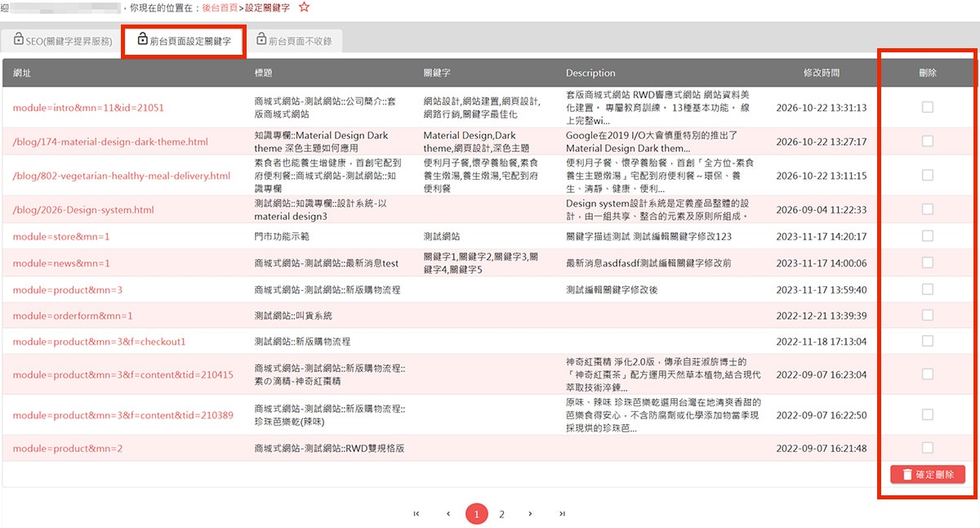980x528 pixels.
Task: Click title 測試網站::叫貨系統
Action: pos(293,315)
